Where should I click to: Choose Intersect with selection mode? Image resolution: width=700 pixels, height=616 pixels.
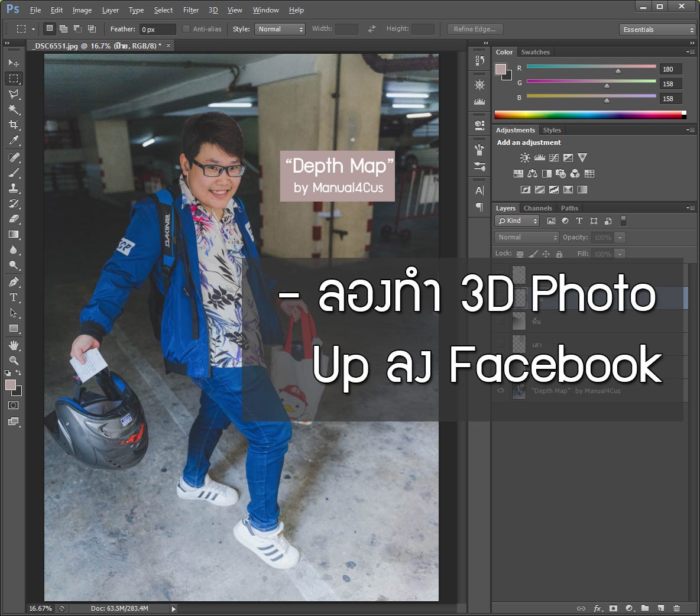[x=92, y=28]
